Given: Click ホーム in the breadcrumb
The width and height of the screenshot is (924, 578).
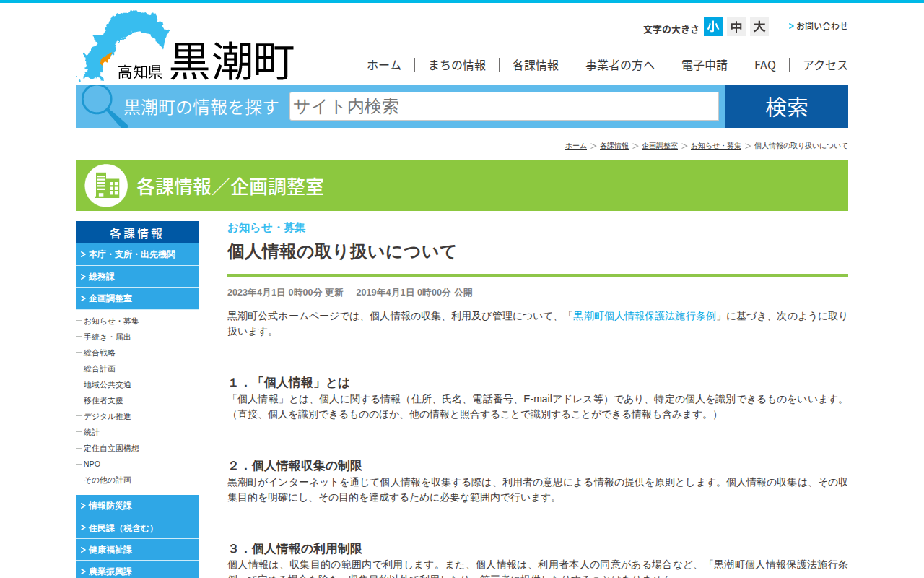Looking at the screenshot, I should tap(576, 146).
